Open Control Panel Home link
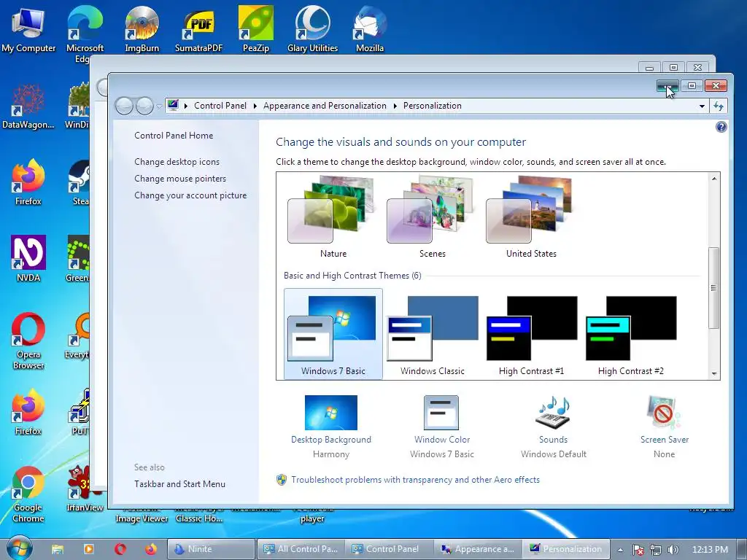Screen dimensions: 747x560 click(x=174, y=135)
